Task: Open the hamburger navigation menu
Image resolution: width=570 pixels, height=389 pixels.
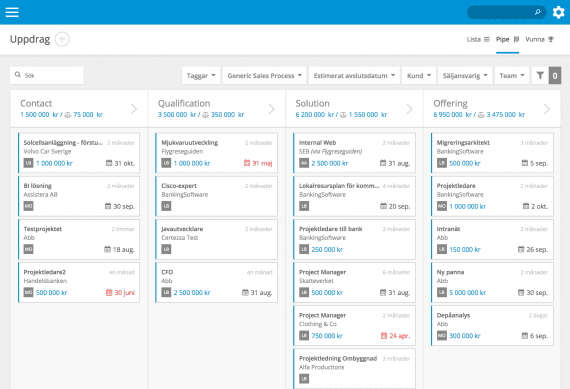Action: tap(12, 12)
